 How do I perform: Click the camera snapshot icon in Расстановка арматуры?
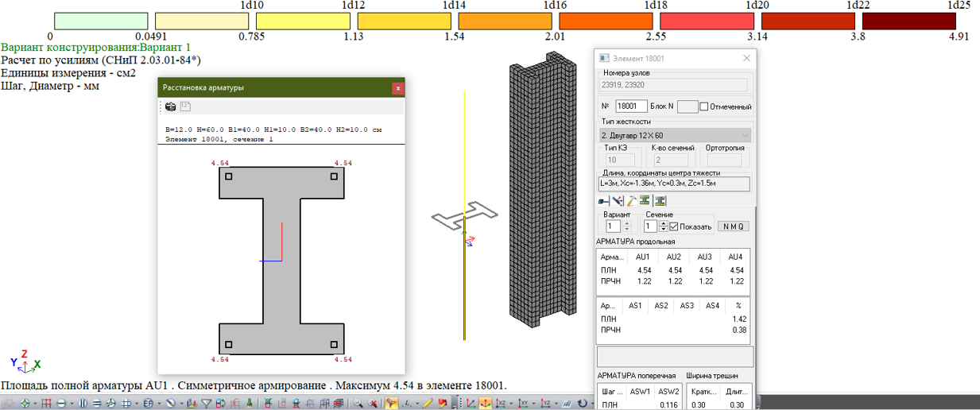pos(170,106)
